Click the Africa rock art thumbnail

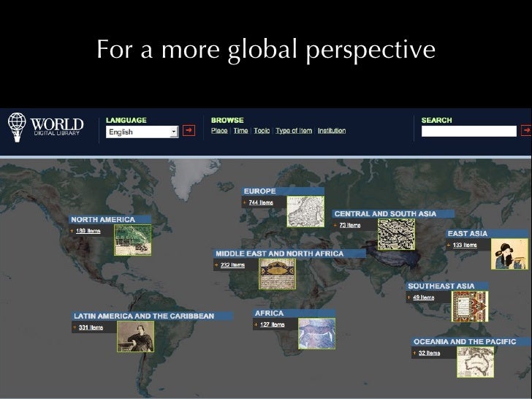[317, 333]
